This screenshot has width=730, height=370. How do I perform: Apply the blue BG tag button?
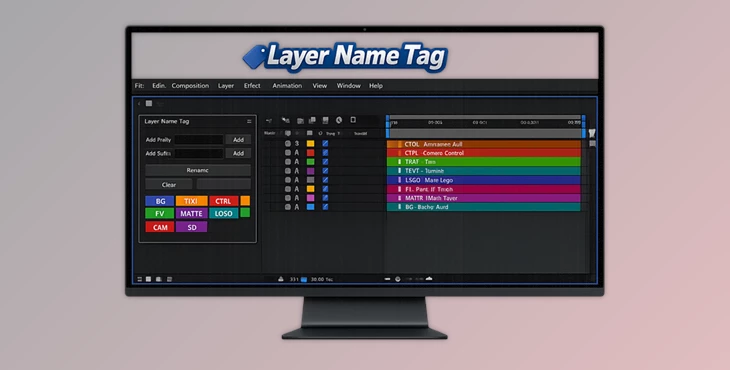point(160,201)
